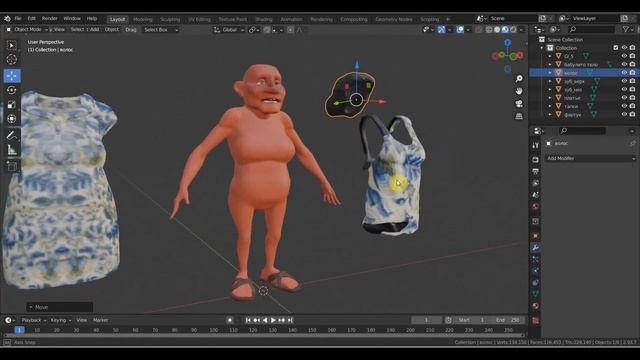
Task: Open the Scene properties tab icon
Action: pyautogui.click(x=536, y=195)
